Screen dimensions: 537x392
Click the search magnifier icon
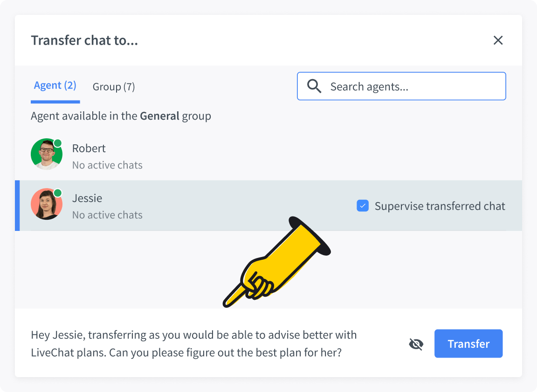314,86
